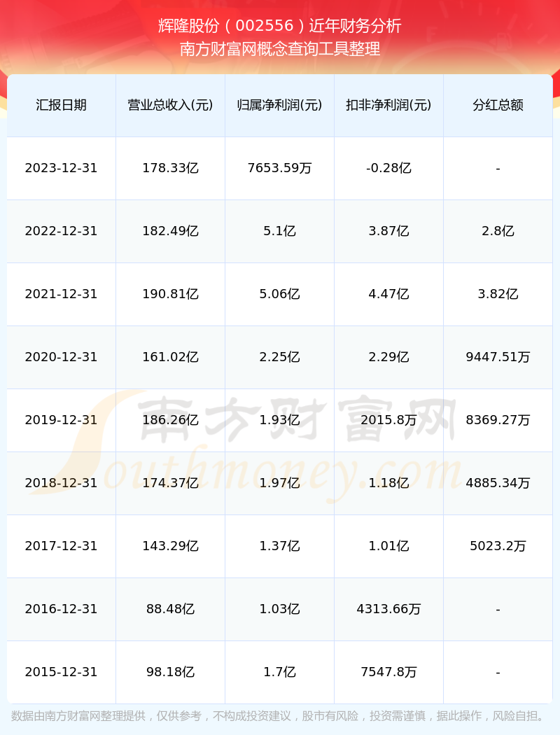560x735 pixels.
Task: Select the 7653.59万 net profit cell
Action: tap(280, 168)
